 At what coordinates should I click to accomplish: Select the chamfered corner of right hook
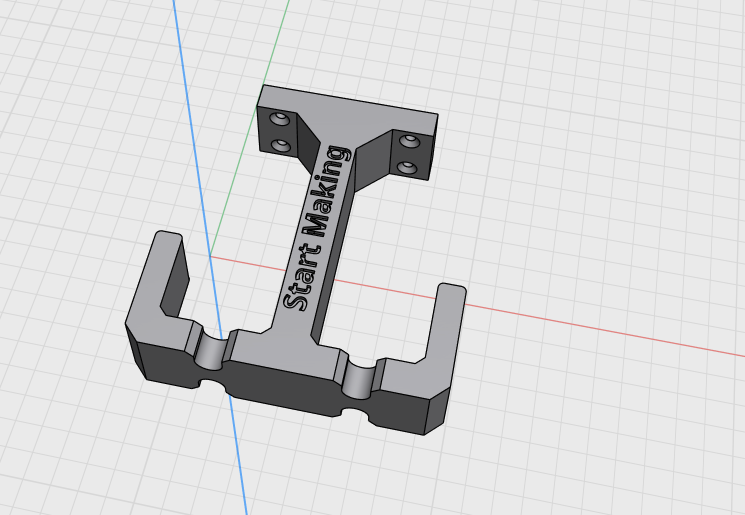pyautogui.click(x=437, y=411)
